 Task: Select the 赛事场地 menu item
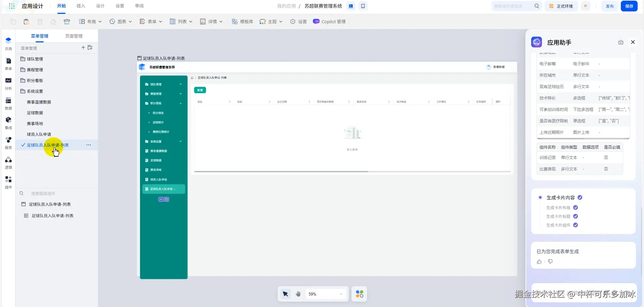coord(35,124)
